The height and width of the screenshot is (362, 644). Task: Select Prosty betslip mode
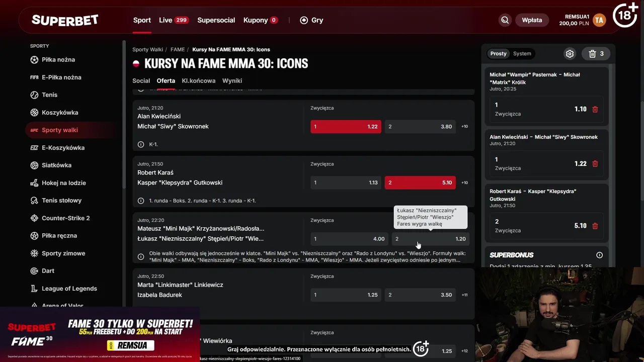(x=499, y=54)
